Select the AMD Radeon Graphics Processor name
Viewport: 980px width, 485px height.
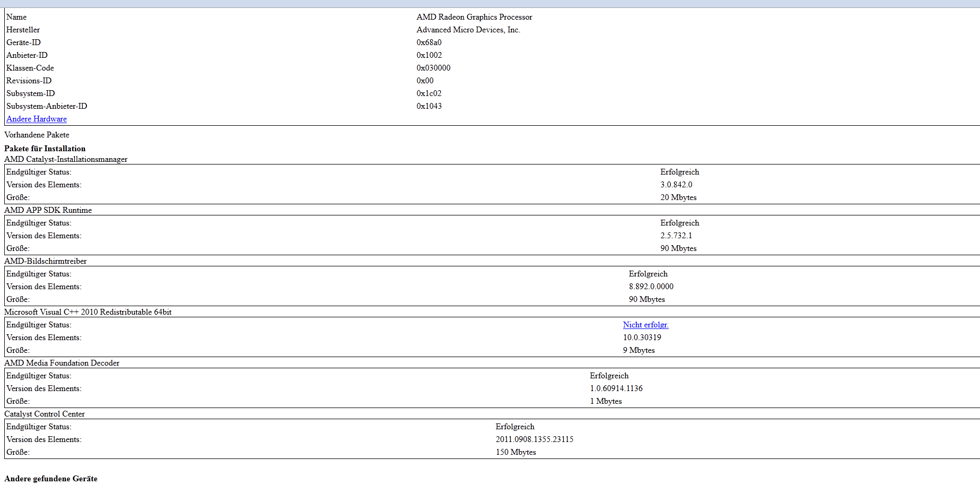click(474, 17)
